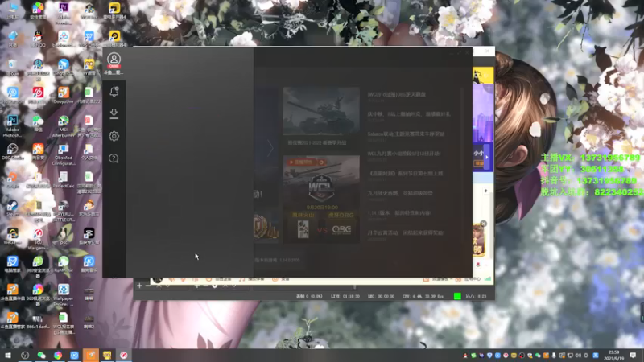This screenshot has height=362, width=644.
Task: Launch the MSI Afterburner desktop shortcut
Action: point(64,126)
